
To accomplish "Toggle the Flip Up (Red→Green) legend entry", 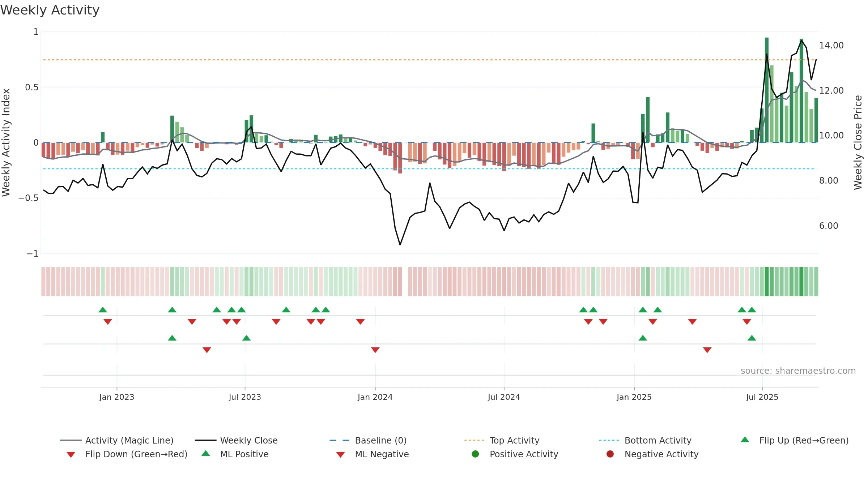I will pyautogui.click(x=794, y=440).
